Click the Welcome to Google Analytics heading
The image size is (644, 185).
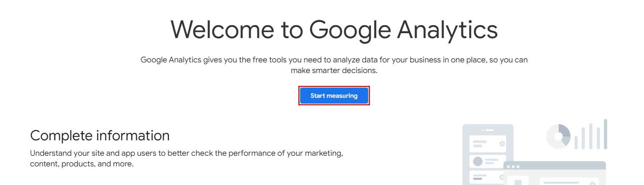[334, 29]
